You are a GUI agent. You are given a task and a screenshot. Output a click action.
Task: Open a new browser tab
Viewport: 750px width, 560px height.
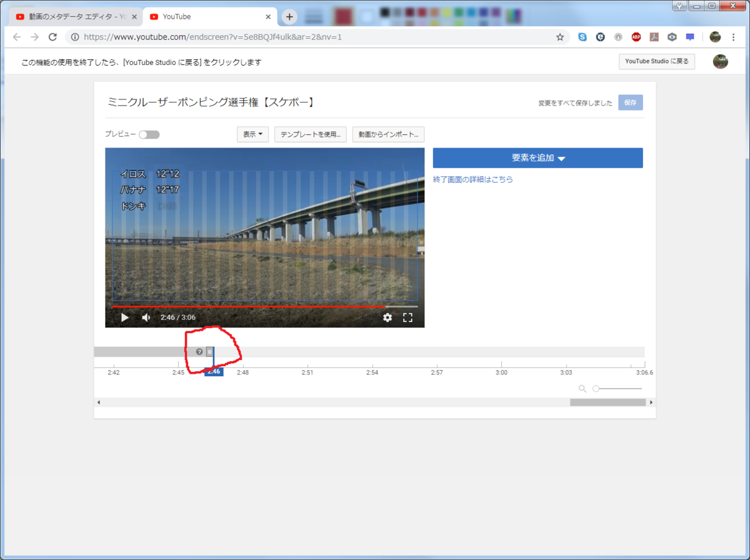(289, 17)
